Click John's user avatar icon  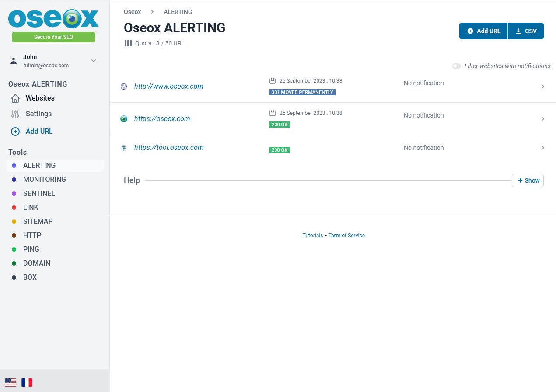click(x=14, y=61)
